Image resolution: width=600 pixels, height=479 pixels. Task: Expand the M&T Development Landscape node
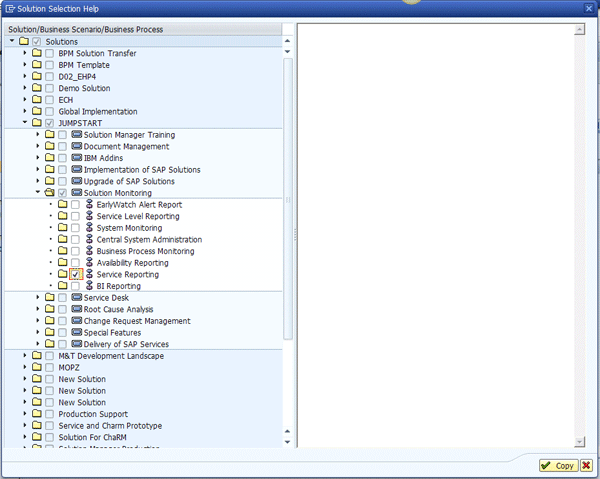pos(25,355)
